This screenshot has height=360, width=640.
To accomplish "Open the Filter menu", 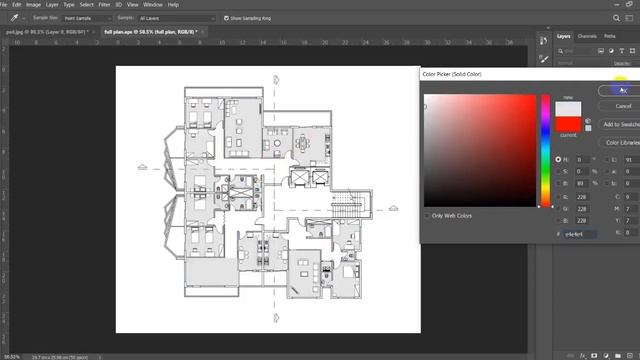I will (x=104, y=4).
